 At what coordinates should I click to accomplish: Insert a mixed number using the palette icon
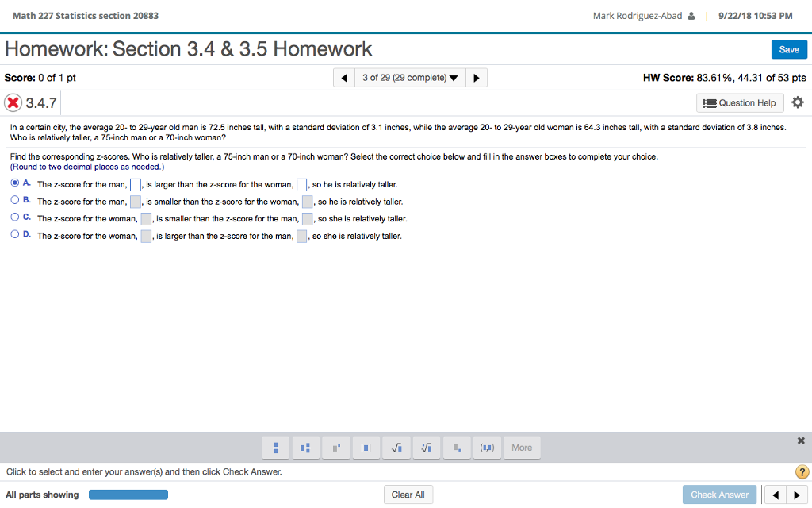click(x=305, y=447)
